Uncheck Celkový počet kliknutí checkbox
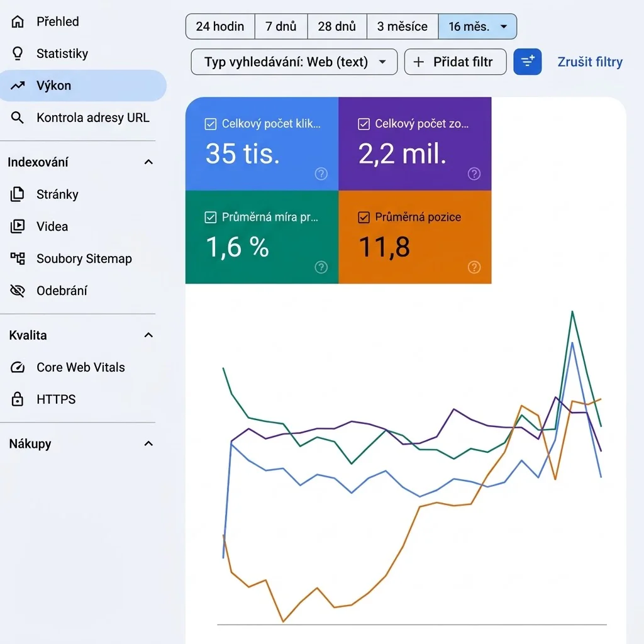644x644 pixels. (210, 124)
